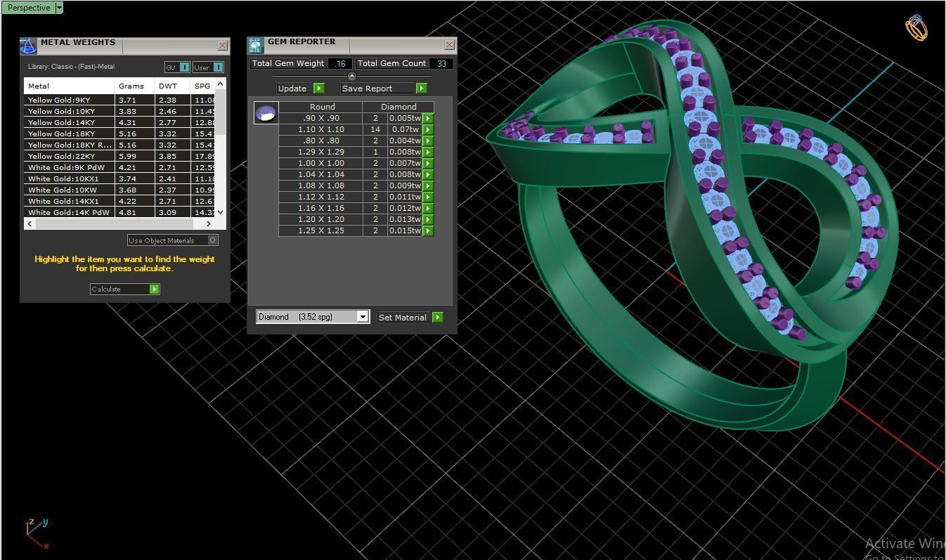
Task: Close the Metal Weights panel
Action: pos(223,46)
